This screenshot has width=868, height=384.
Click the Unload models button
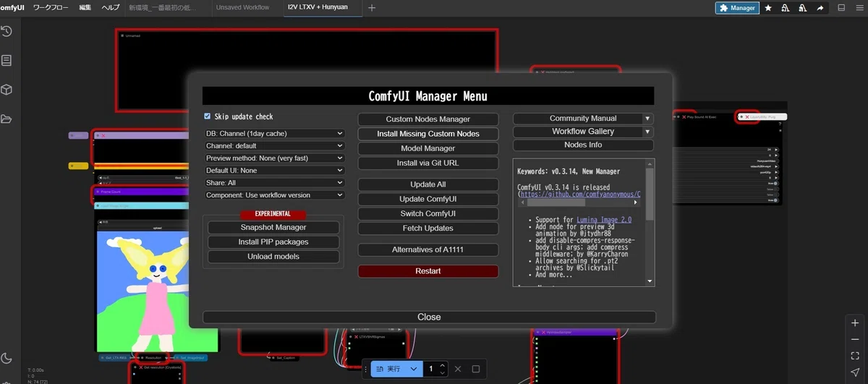[x=273, y=256]
